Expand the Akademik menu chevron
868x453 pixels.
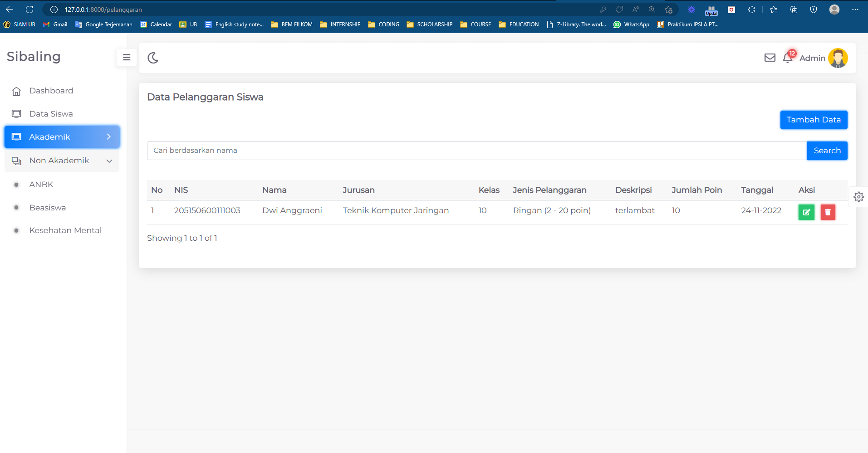pyautogui.click(x=108, y=136)
